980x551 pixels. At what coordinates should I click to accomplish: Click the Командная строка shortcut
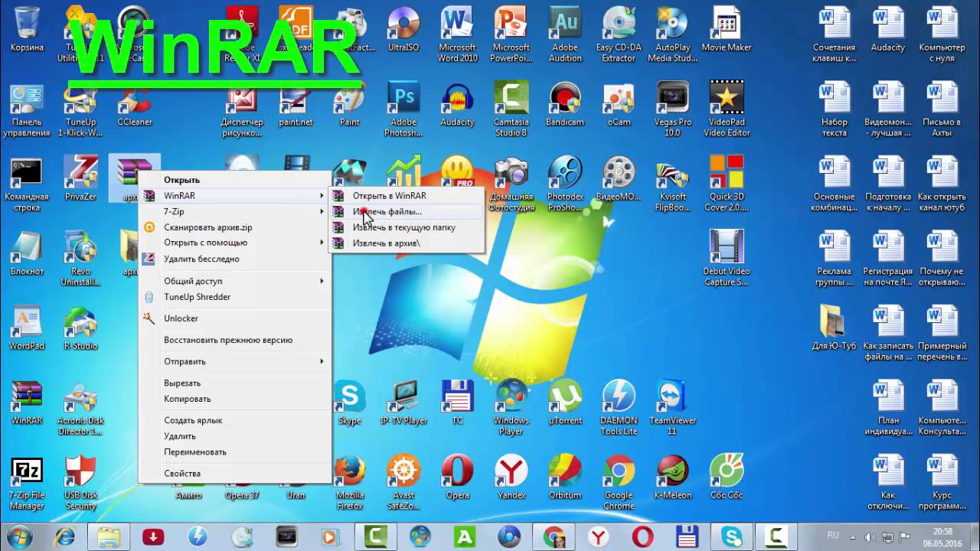pyautogui.click(x=27, y=182)
